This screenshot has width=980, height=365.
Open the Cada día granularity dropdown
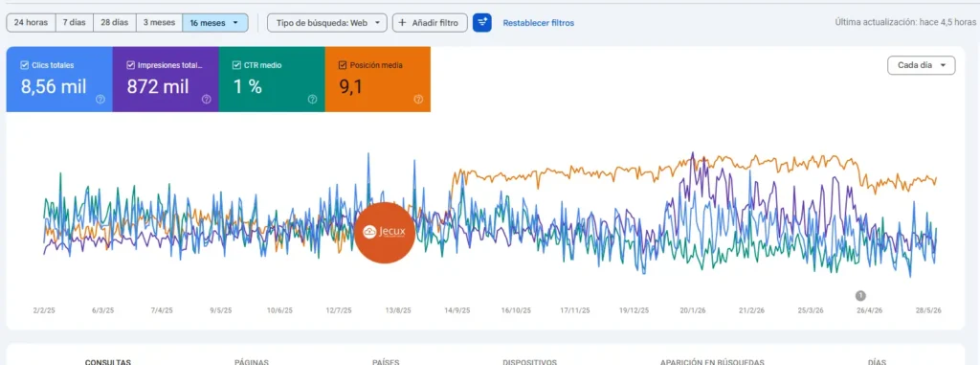pyautogui.click(x=922, y=65)
